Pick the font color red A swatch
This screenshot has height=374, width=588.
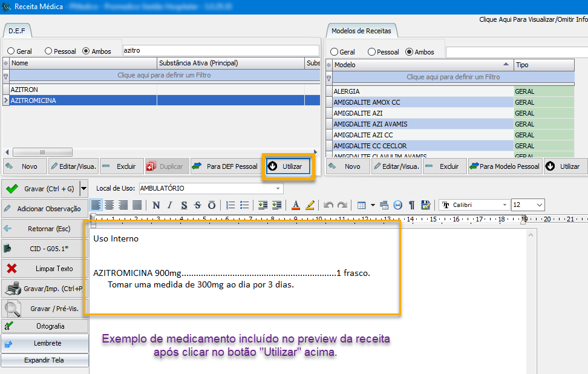(x=296, y=205)
